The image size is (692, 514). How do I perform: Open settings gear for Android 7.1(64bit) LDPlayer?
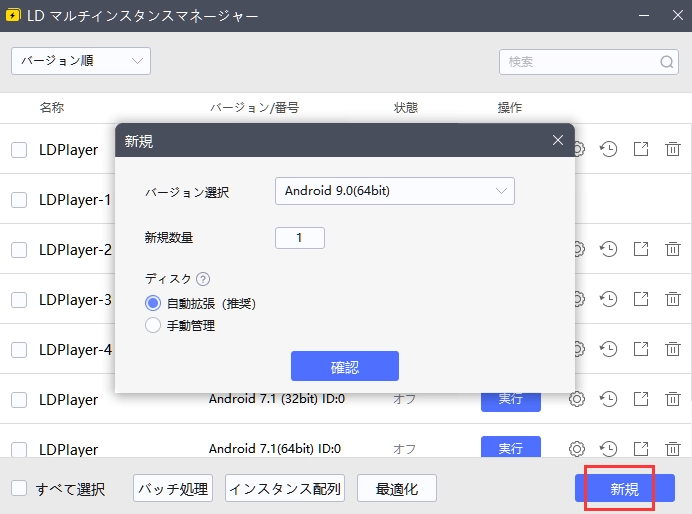click(x=576, y=449)
